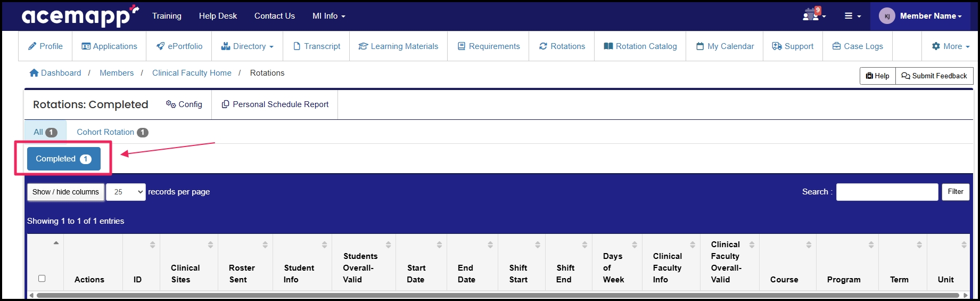The width and height of the screenshot is (980, 301).
Task: Sort by Term column
Action: 919,245
